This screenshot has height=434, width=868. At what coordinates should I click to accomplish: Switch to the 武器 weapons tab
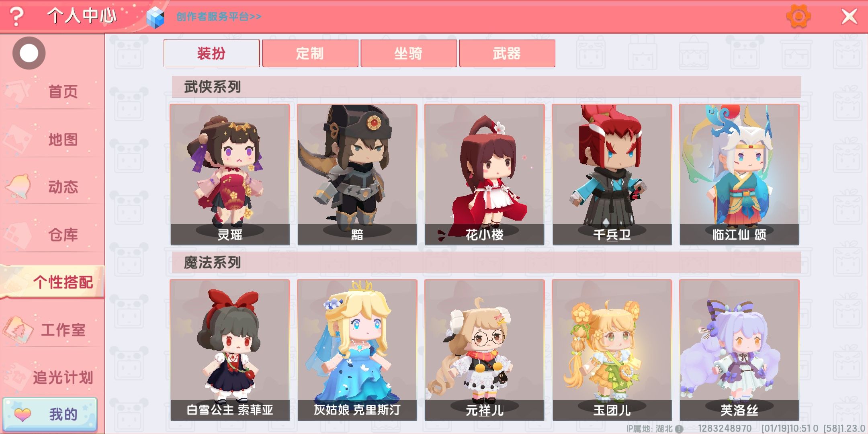click(x=507, y=53)
